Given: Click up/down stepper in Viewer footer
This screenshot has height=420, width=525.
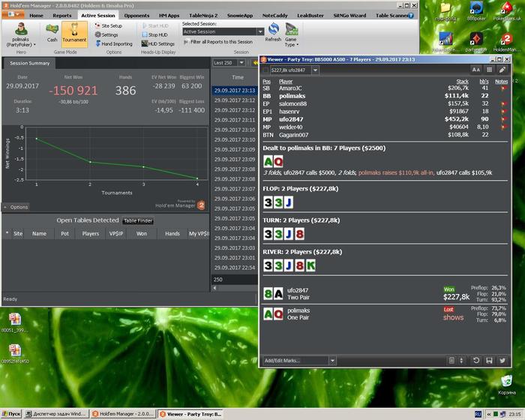Looking at the screenshot, I should [x=461, y=361].
